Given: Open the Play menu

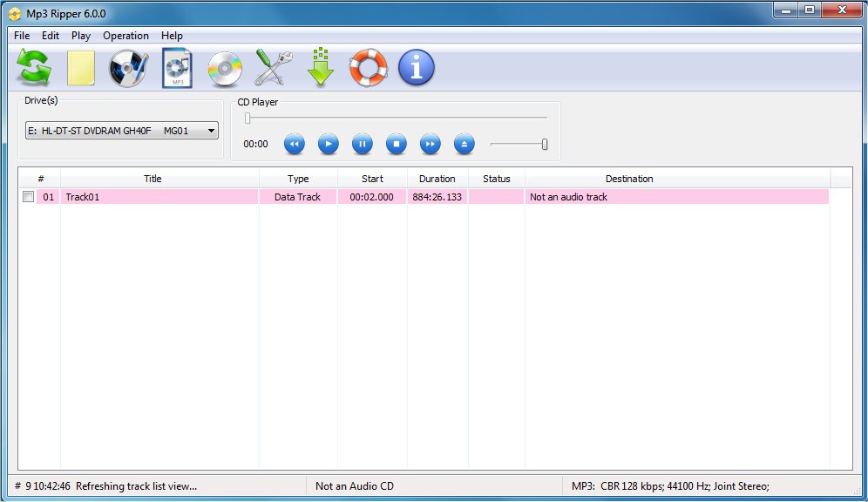Looking at the screenshot, I should (80, 36).
